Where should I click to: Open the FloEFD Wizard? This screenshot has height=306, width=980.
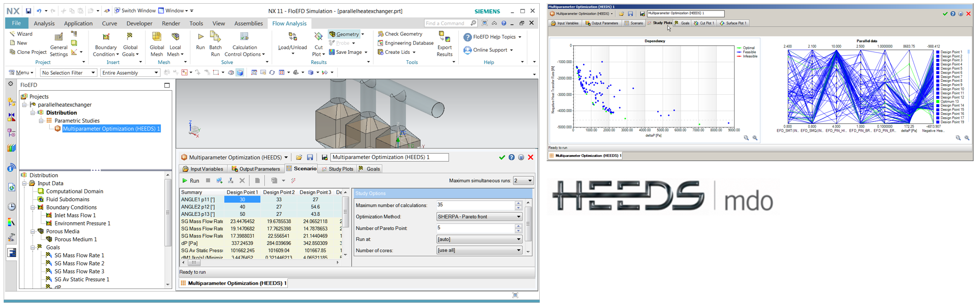[21, 34]
